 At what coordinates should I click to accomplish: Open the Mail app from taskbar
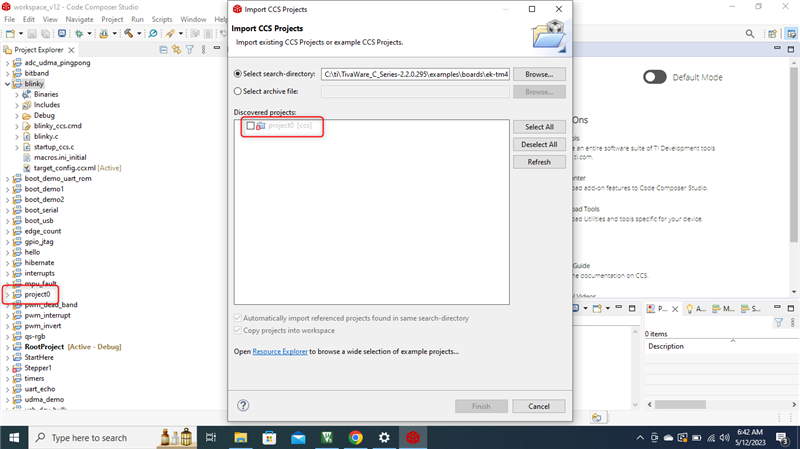(298, 437)
